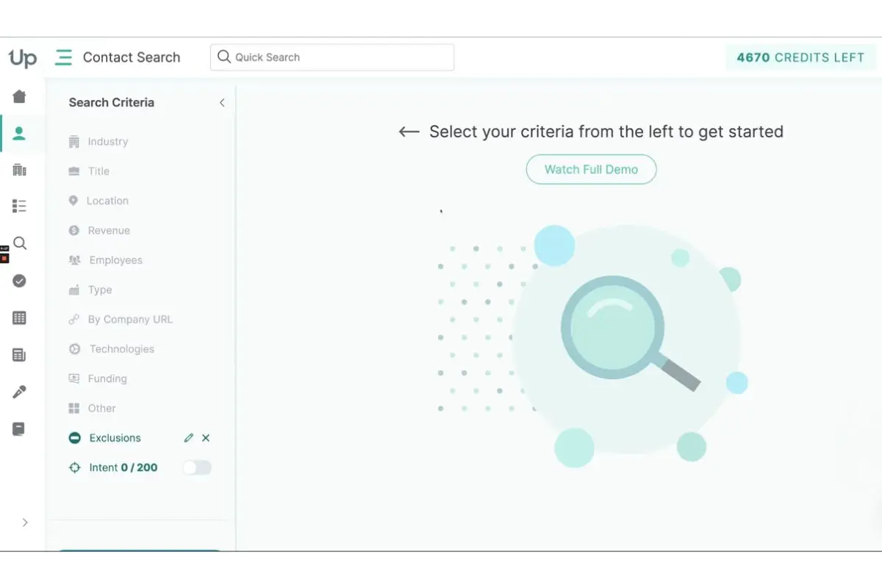
Task: Expand the bottom sidebar arrow chevron
Action: 25,522
